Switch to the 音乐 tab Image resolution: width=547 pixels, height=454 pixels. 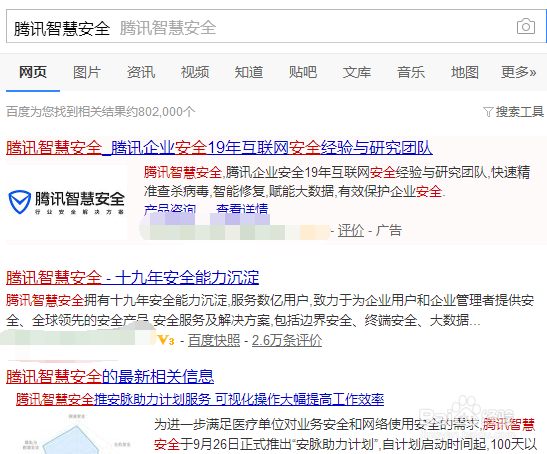tap(411, 72)
